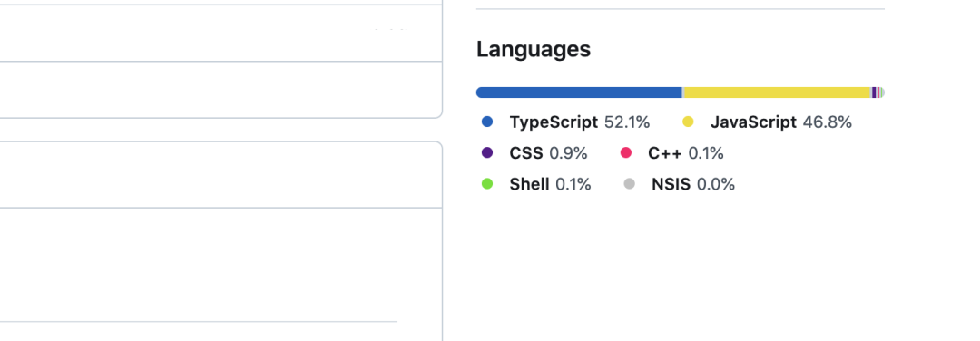Open the NSIS language link
Screen dimensions: 980x341
click(x=671, y=184)
